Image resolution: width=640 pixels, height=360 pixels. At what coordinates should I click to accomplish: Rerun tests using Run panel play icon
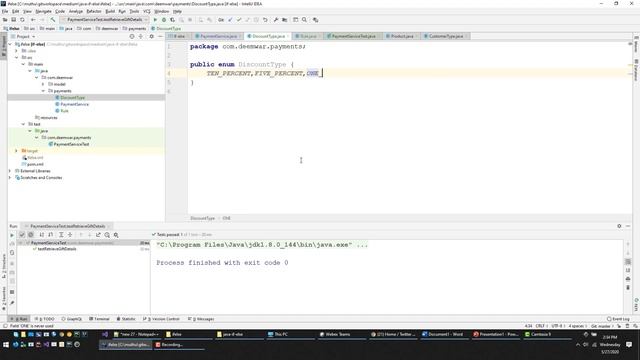click(x=12, y=235)
